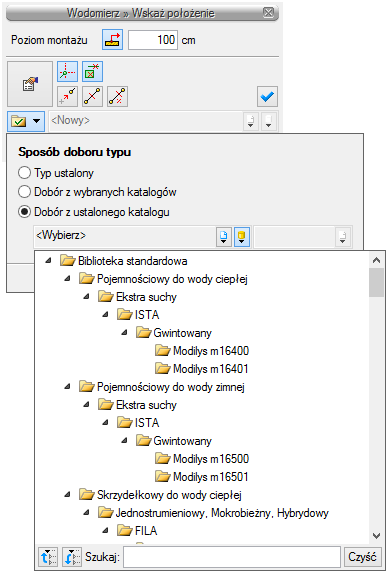This screenshot has height=571, width=387.
Task: Click the mounting level reference icon
Action: tap(112, 40)
